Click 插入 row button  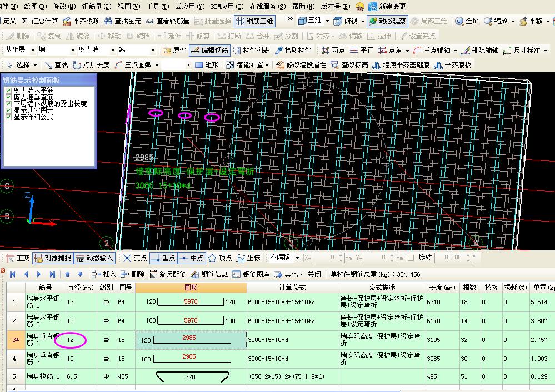click(x=104, y=274)
